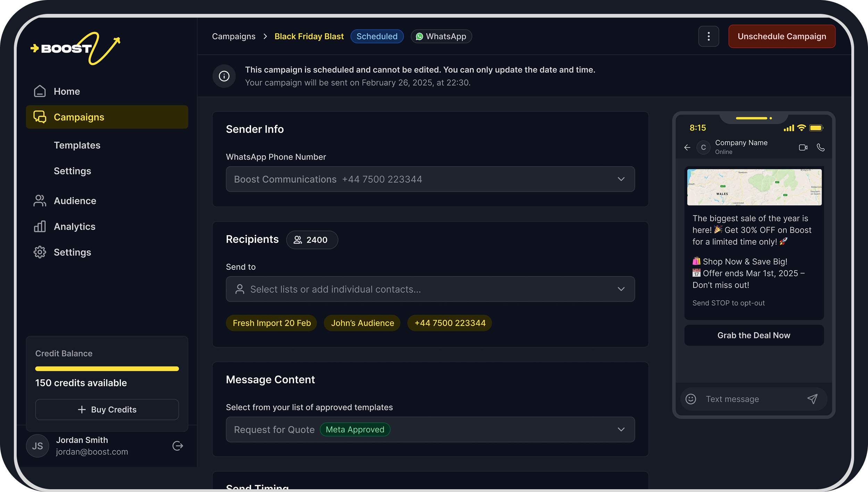The image size is (868, 492).
Task: Click the signal bars icon in phone preview
Action: (x=789, y=128)
